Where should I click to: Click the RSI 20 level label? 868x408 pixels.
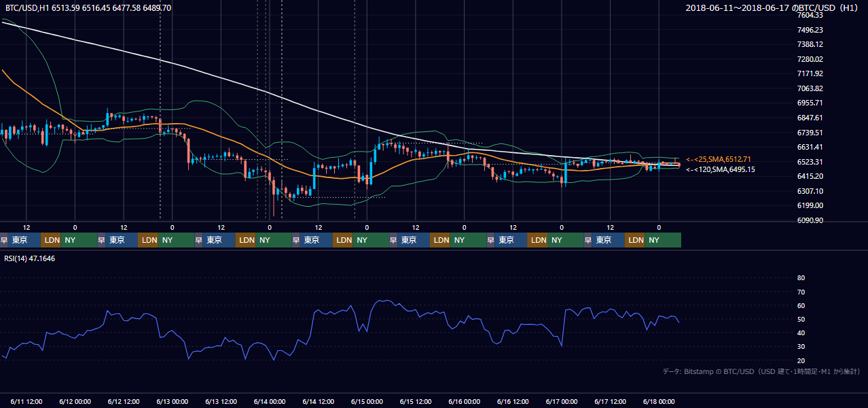801,361
